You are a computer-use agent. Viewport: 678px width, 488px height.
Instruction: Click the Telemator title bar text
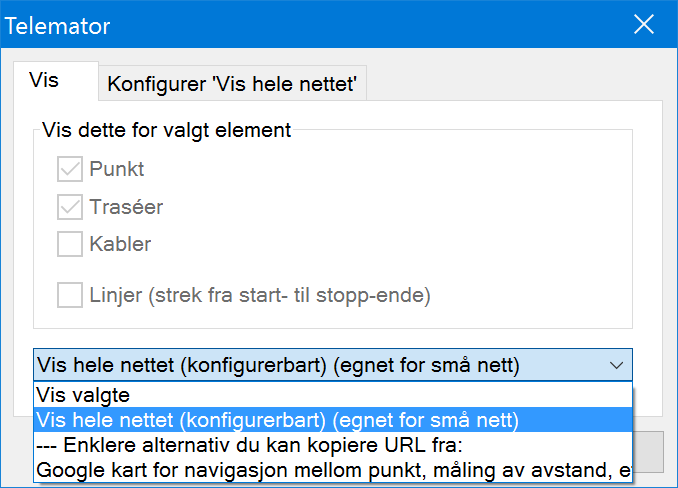pyautogui.click(x=57, y=26)
